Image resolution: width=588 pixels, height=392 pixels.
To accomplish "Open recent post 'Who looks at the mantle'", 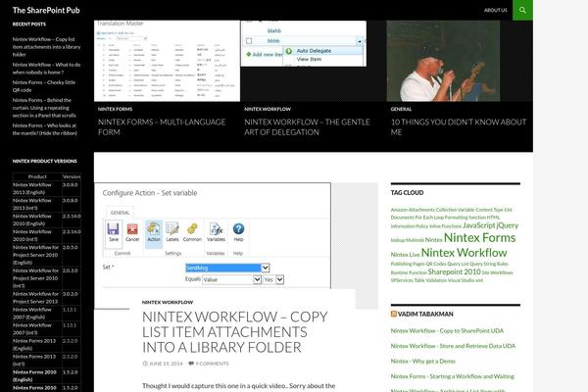I will pos(45,129).
